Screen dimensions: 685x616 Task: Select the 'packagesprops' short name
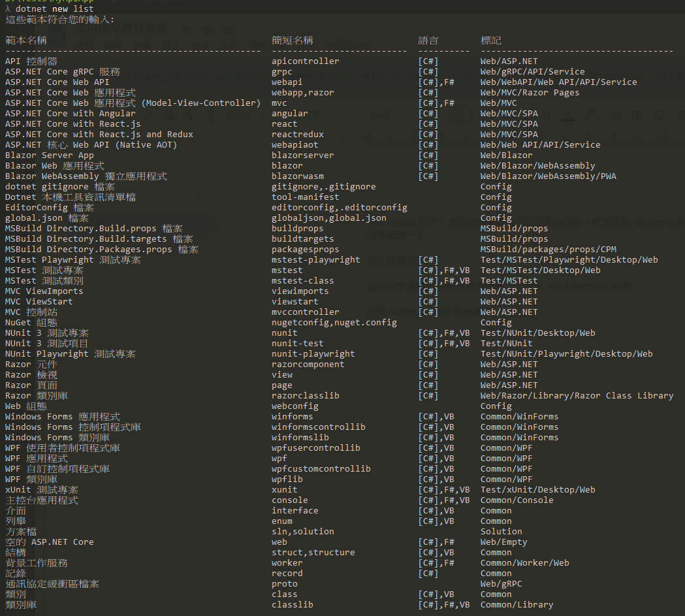[x=306, y=250]
